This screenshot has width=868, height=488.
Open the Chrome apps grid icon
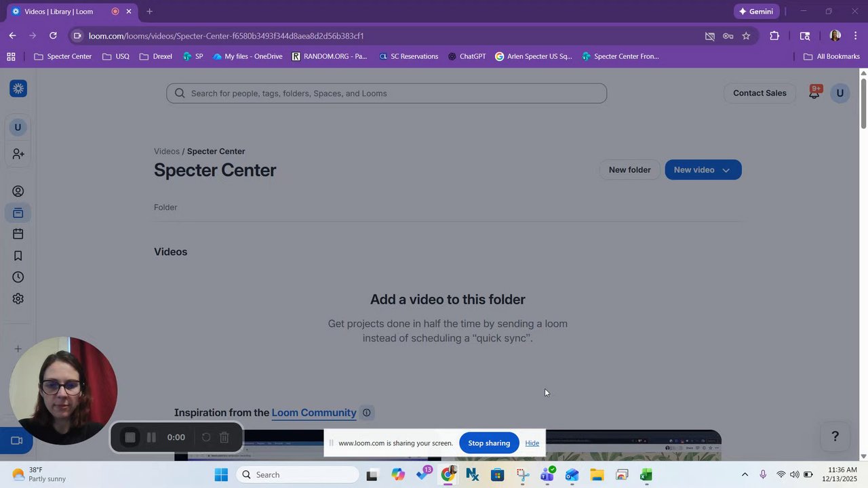click(x=11, y=56)
